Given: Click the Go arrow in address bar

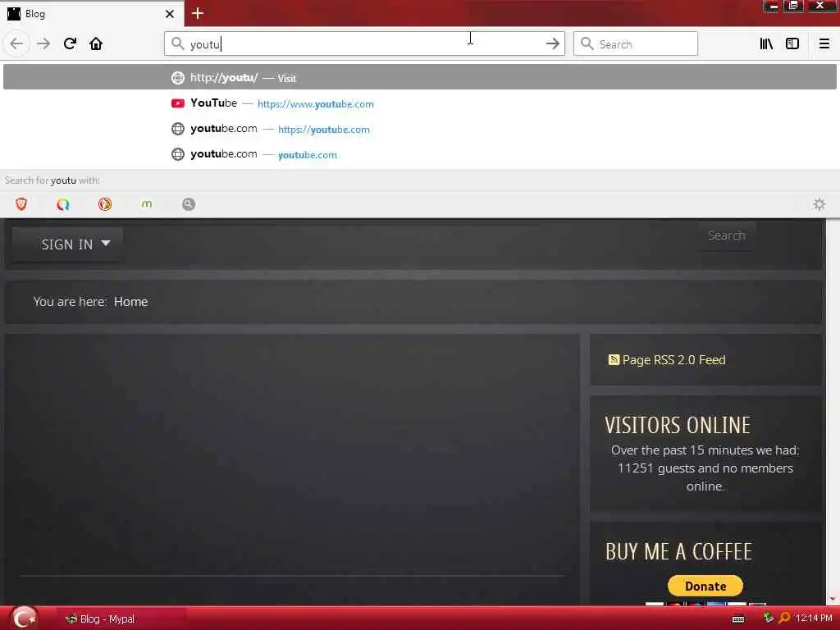Looking at the screenshot, I should click(x=552, y=44).
